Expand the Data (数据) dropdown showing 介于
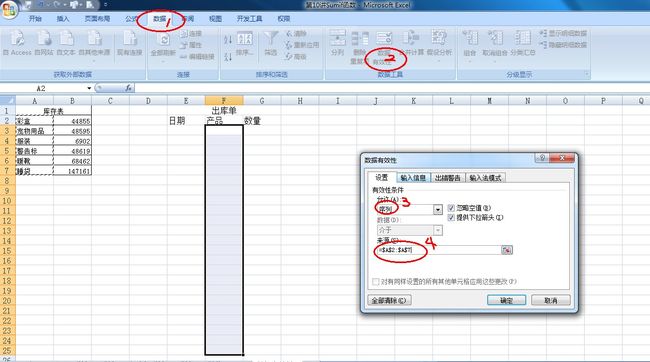 point(438,230)
